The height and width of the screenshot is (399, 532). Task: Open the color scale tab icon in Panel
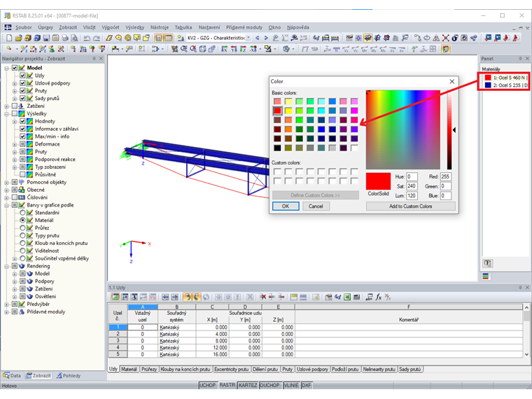tap(486, 276)
